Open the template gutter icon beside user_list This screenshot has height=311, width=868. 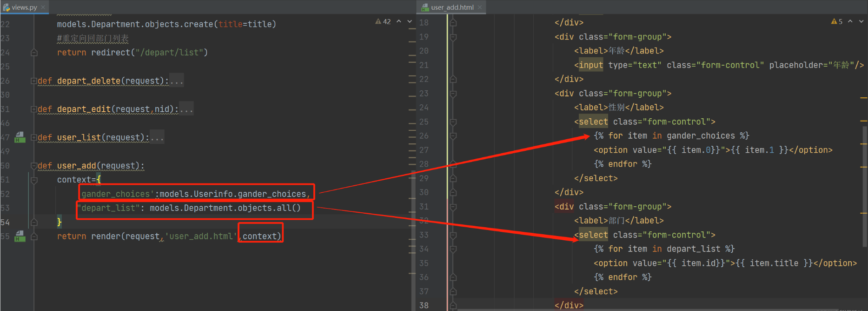click(x=20, y=137)
